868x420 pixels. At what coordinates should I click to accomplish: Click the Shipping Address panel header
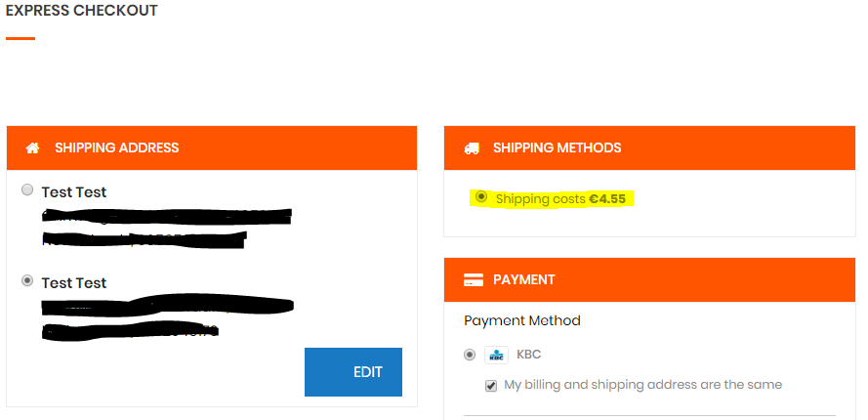(x=212, y=147)
